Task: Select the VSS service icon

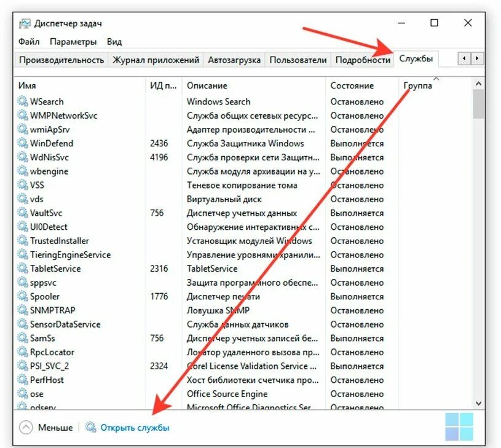Action: 22,185
